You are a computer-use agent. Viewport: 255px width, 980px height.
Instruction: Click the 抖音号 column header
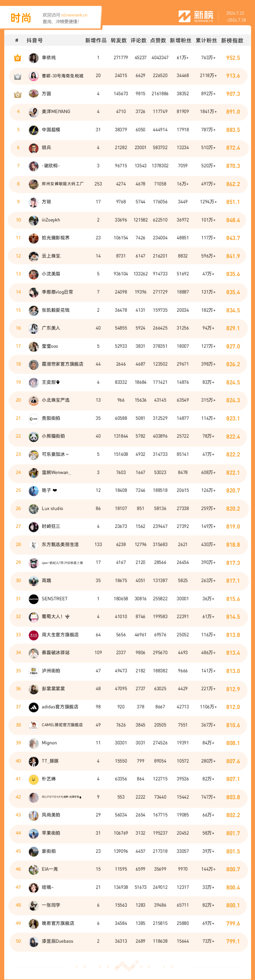[x=35, y=41]
